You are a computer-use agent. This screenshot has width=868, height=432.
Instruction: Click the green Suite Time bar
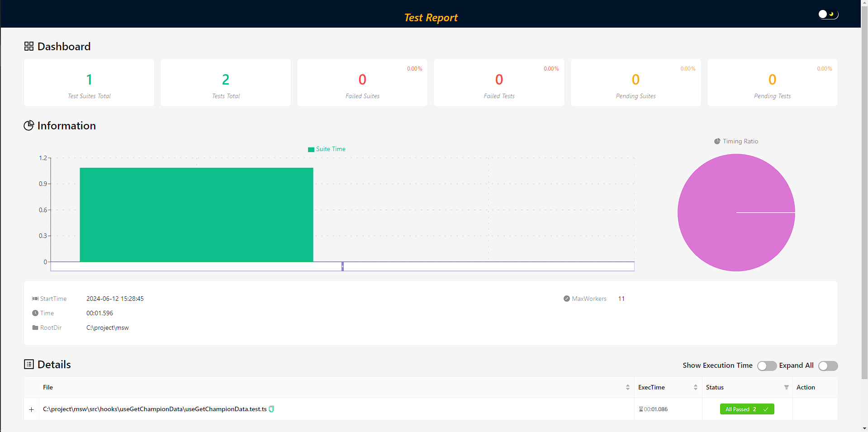(196, 215)
